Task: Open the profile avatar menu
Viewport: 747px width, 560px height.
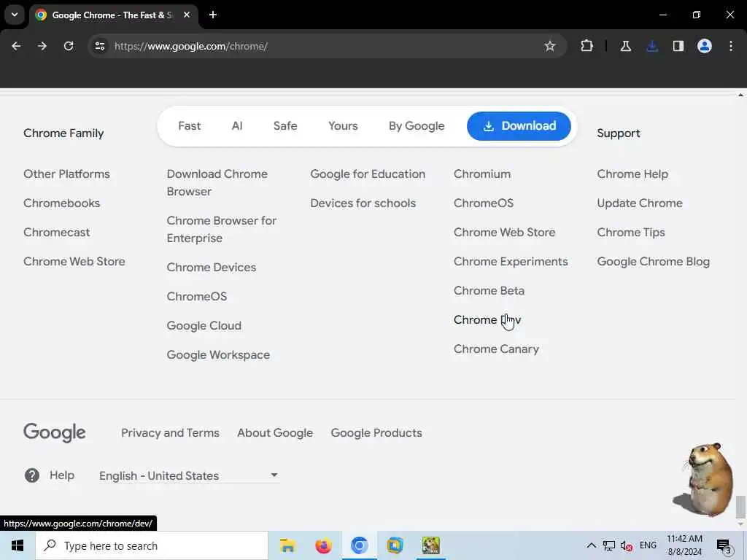Action: 705,46
